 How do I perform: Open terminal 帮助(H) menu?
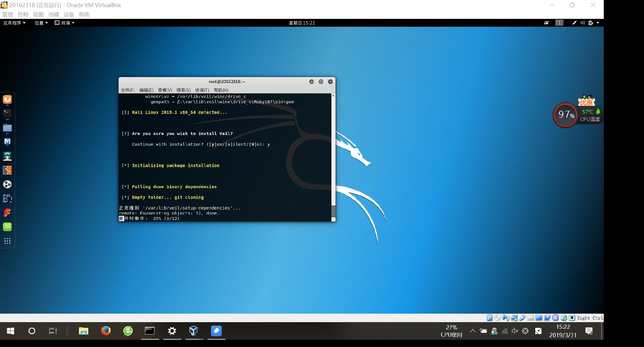[x=221, y=90]
